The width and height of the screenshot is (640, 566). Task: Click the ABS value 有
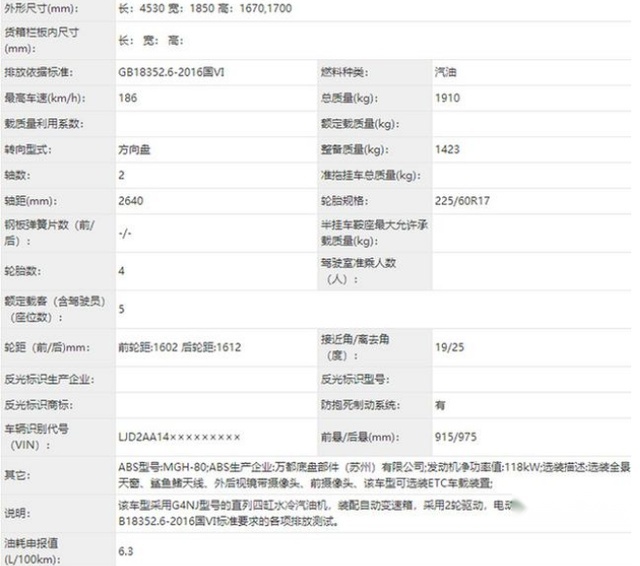point(440,405)
